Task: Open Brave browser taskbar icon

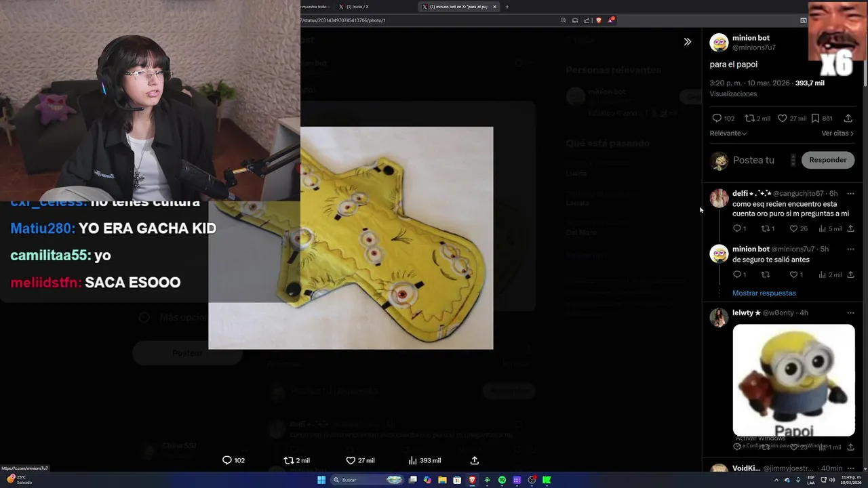Action: [x=472, y=480]
